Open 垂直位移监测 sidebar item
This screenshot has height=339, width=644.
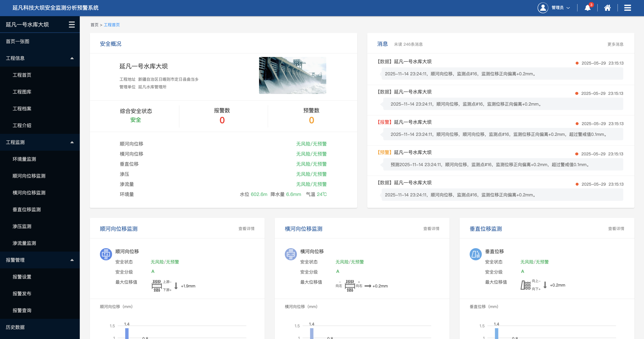40,209
